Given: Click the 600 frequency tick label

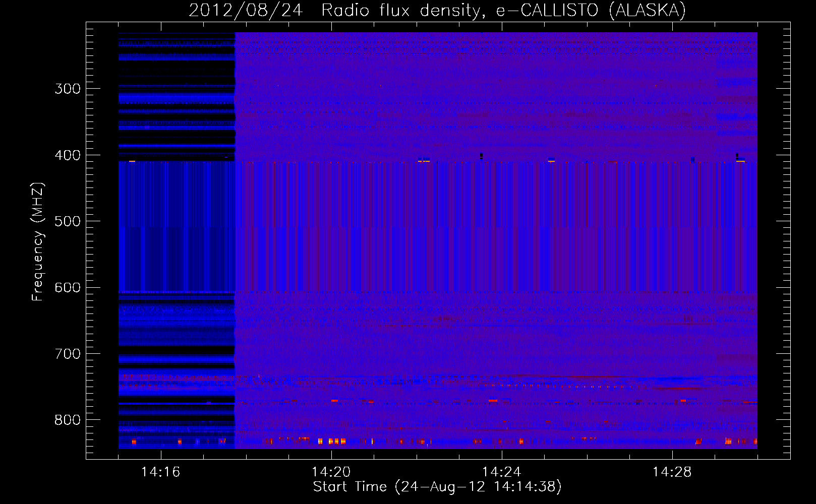Looking at the screenshot, I should coord(68,288).
